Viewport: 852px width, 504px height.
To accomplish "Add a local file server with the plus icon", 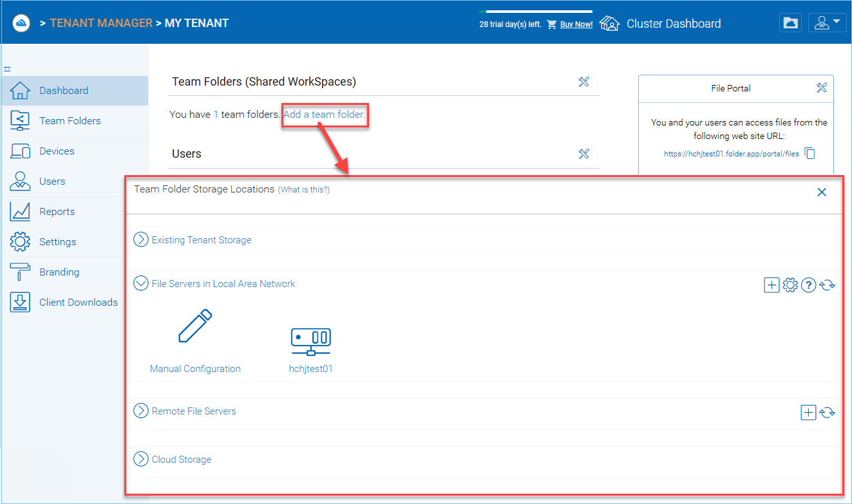I will [772, 285].
